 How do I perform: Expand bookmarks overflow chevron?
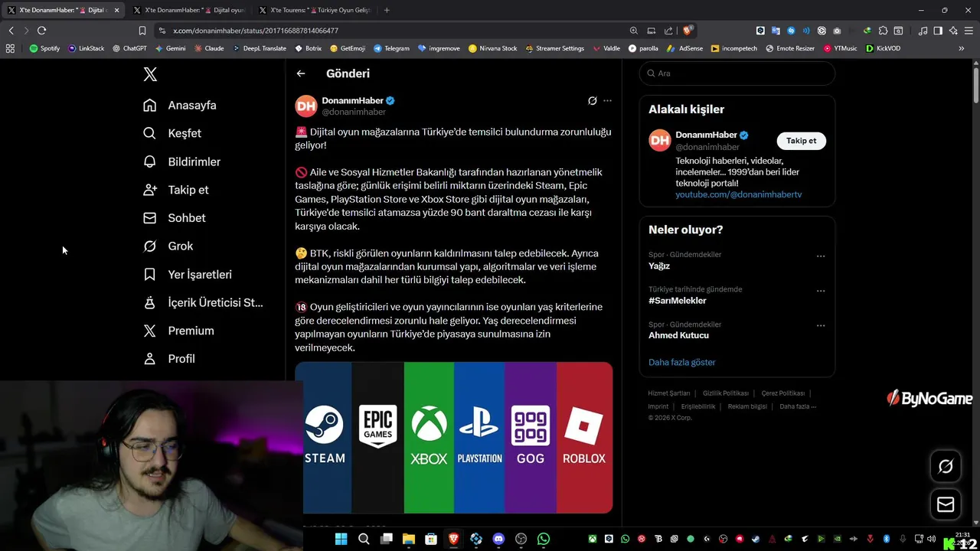click(x=961, y=48)
